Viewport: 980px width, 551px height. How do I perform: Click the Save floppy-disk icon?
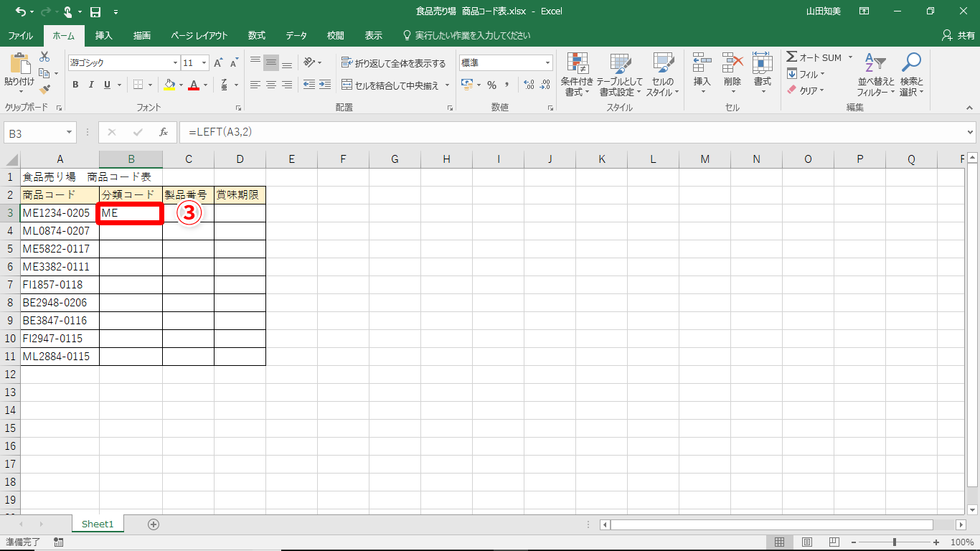tap(95, 11)
